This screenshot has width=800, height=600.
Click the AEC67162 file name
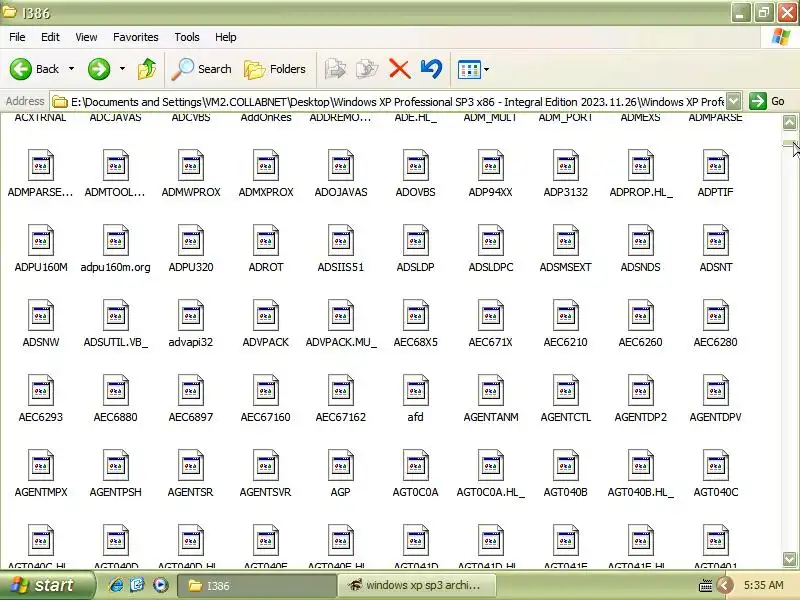click(x=341, y=417)
